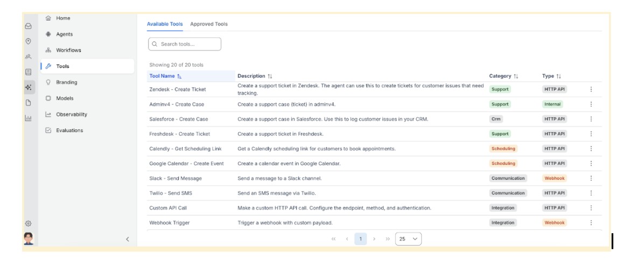Click Webhook type badge in Slack row
The height and width of the screenshot is (266, 644).
tap(555, 178)
